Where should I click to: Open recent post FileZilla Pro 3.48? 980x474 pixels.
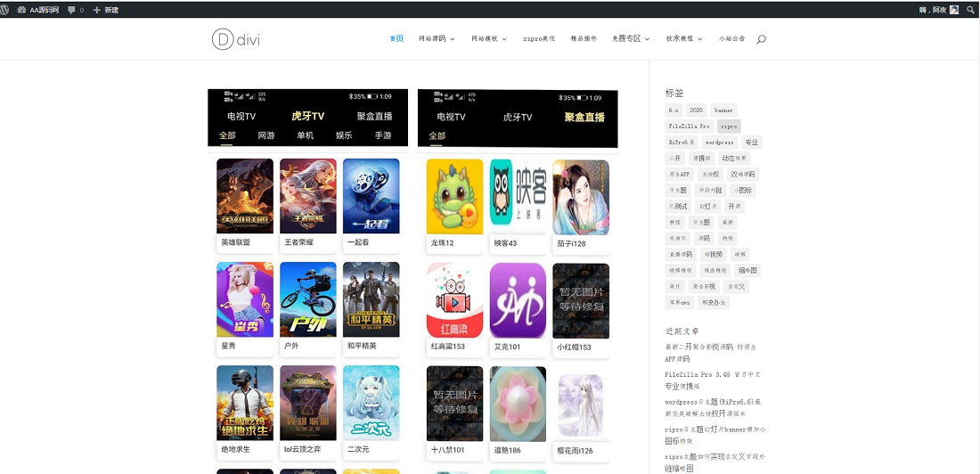pos(713,380)
